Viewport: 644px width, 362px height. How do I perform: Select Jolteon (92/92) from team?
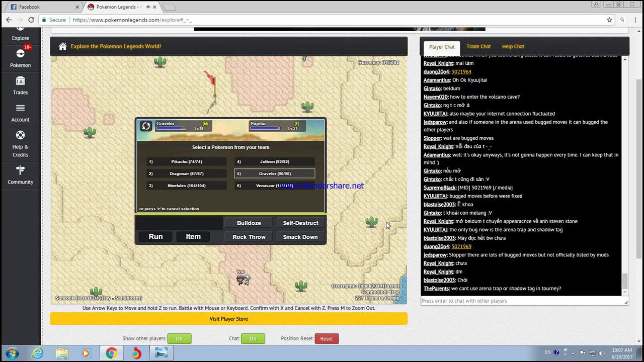coord(275,162)
